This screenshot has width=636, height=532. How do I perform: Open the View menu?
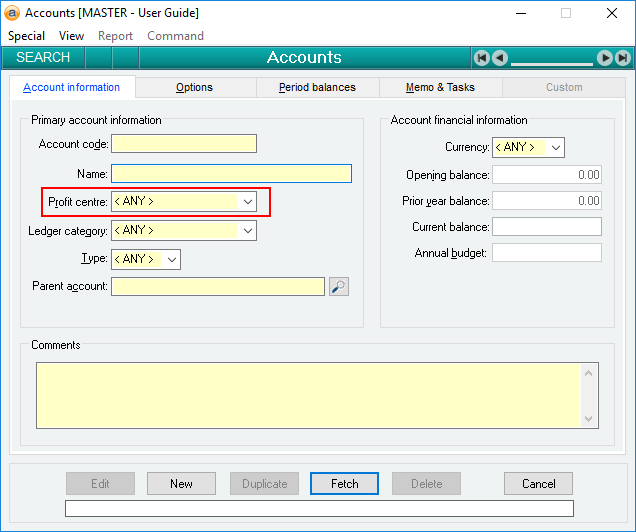72,36
